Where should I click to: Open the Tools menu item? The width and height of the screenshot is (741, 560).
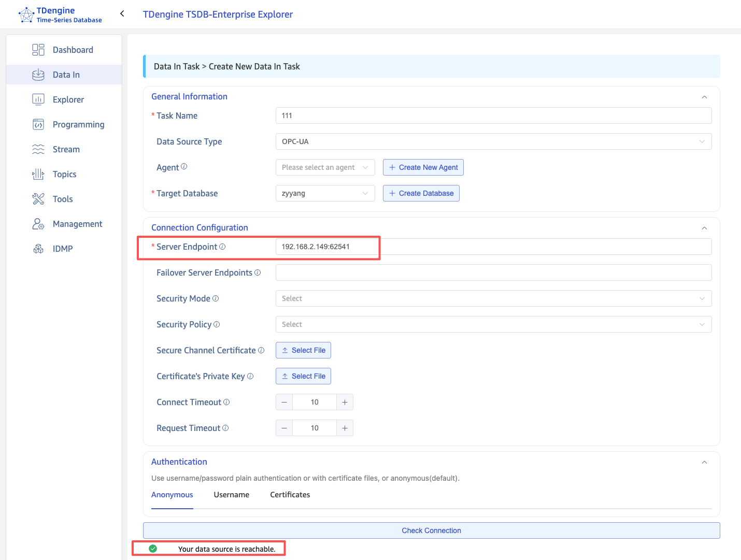tap(64, 199)
